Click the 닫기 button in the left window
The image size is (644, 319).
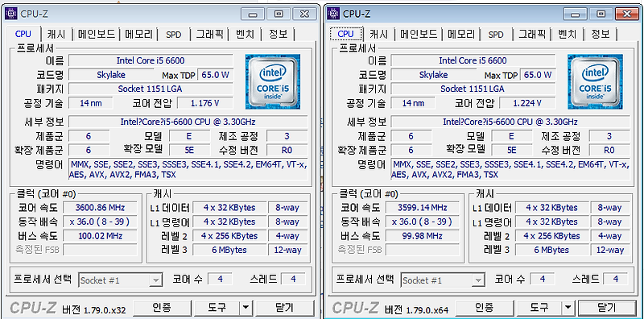tap(284, 308)
